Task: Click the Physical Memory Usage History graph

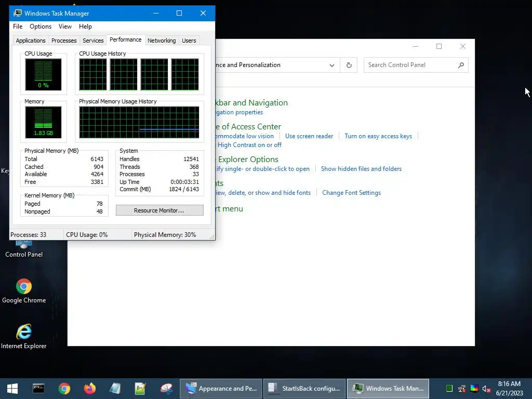Action: point(139,122)
